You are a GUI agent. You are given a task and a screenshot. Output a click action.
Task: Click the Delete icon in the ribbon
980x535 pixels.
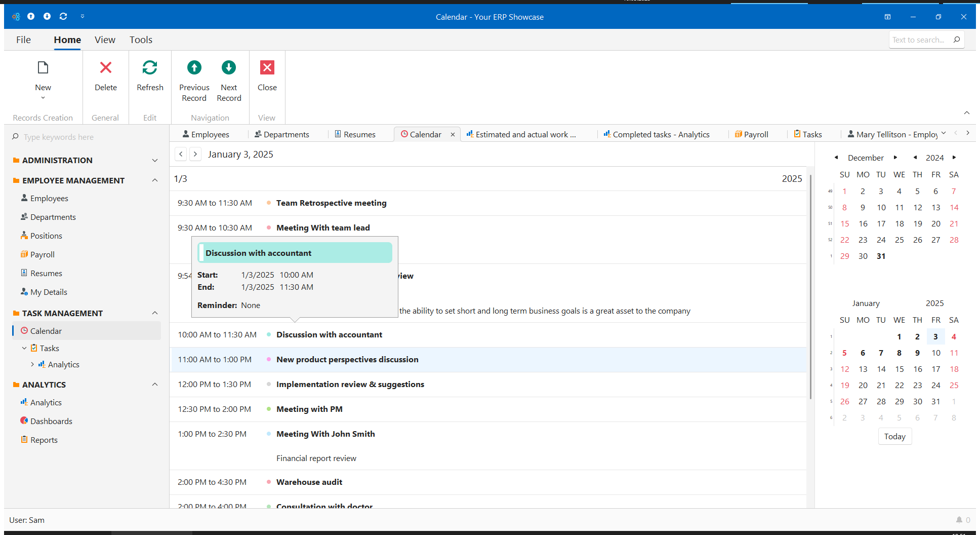tap(105, 68)
